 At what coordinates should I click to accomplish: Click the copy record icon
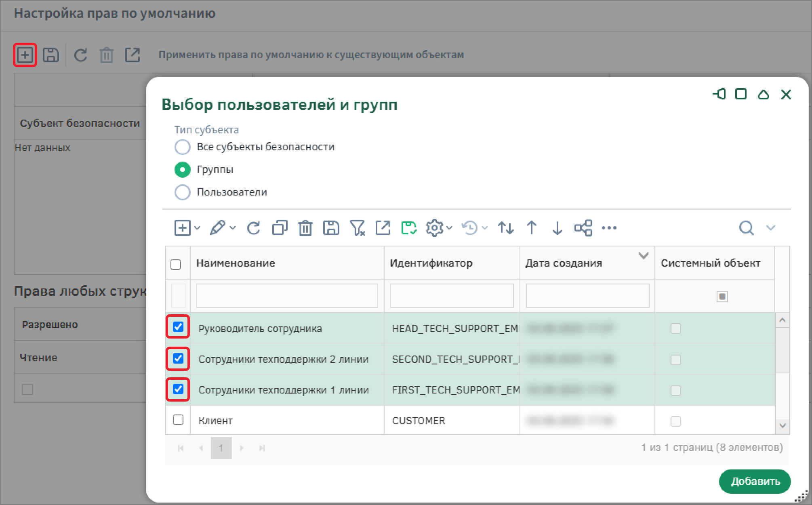pos(280,228)
